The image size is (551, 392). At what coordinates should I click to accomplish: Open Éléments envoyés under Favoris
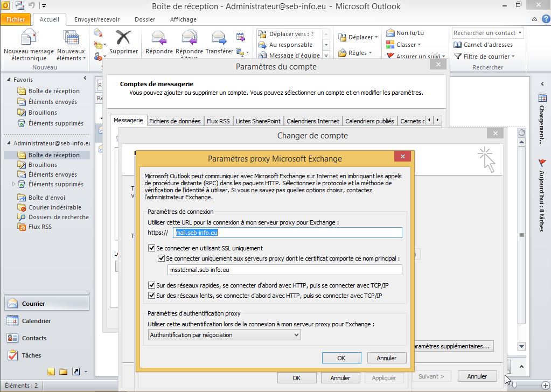[52, 102]
